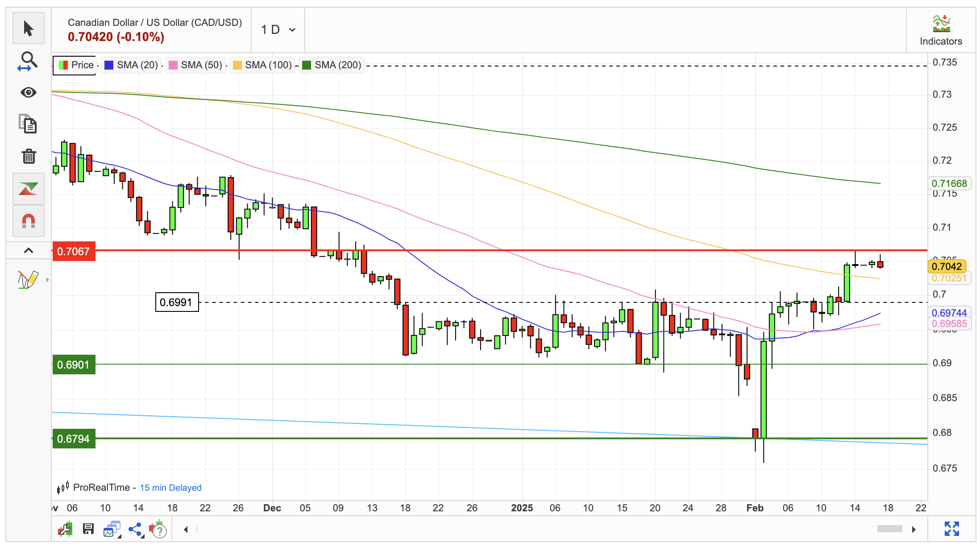The width and height of the screenshot is (980, 547).
Task: Click the 0.675 price axis label
Action: (x=945, y=468)
